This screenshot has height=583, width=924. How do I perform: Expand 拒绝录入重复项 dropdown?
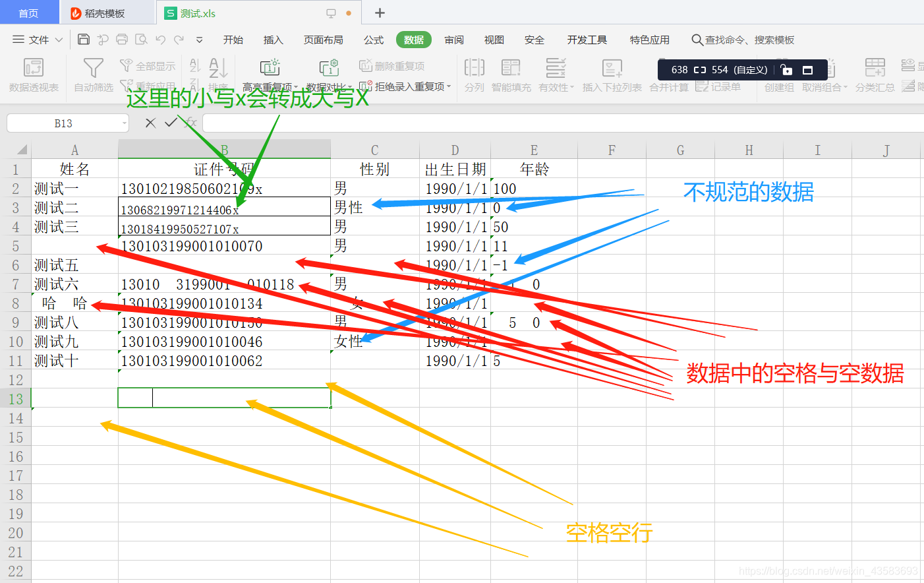coord(449,86)
